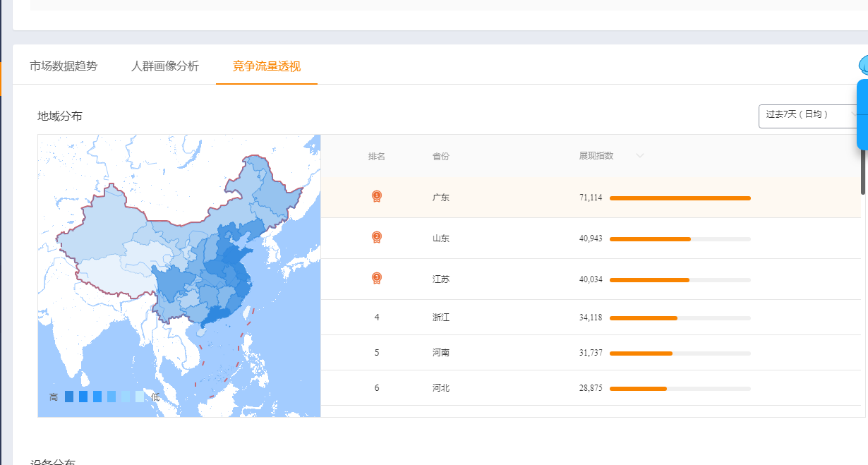Viewport: 868px width, 465px height.
Task: Click the 排名 column header
Action: coord(377,156)
